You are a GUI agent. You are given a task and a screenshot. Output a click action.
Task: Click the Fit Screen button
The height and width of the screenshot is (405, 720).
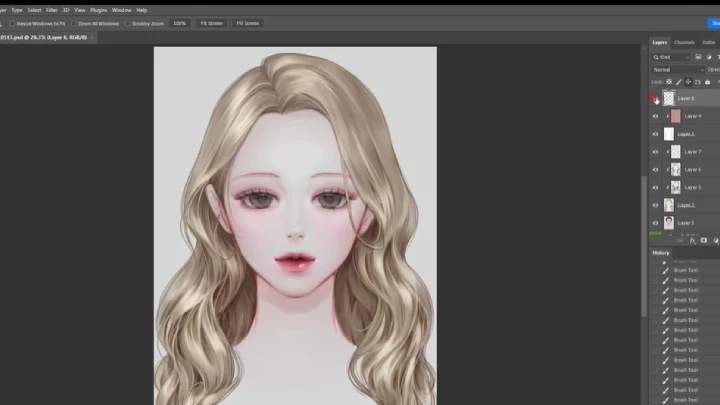(211, 23)
